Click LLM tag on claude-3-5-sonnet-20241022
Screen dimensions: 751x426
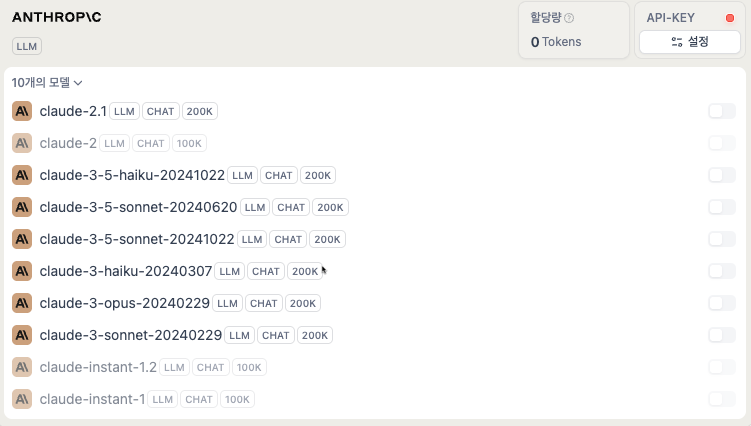tap(252, 239)
